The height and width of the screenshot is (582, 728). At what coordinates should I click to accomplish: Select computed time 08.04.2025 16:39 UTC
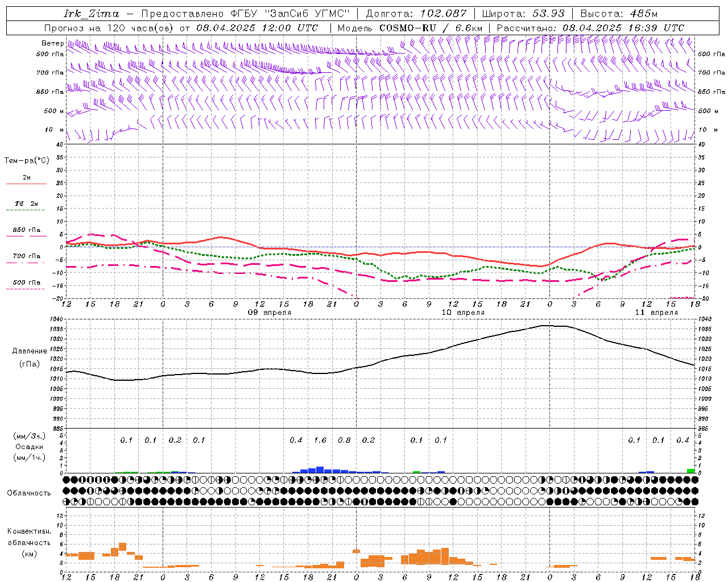623,28
